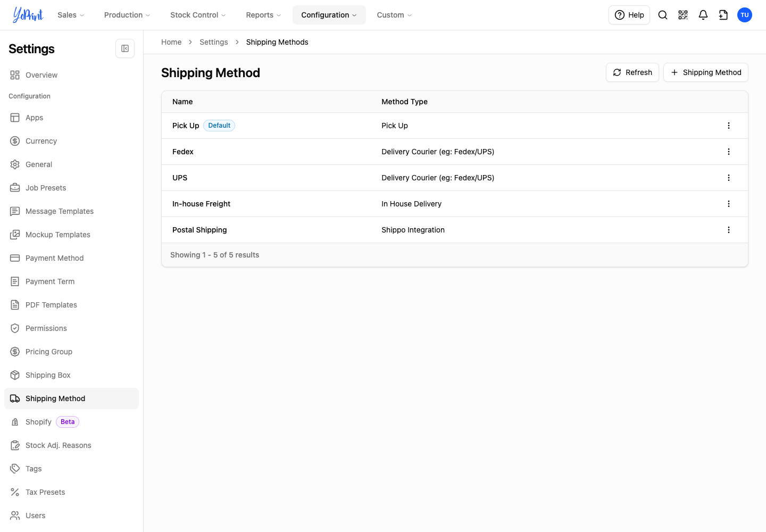
Task: Click the Refresh button
Action: (x=632, y=72)
